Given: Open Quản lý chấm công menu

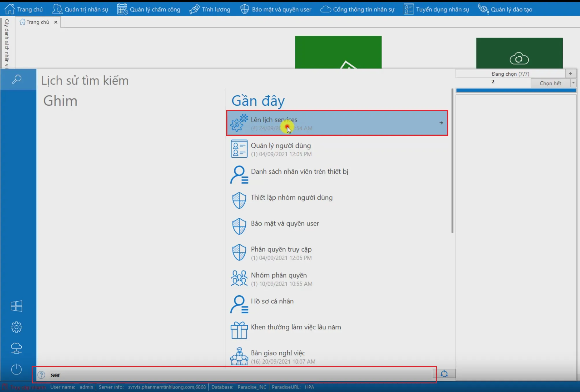Looking at the screenshot, I should [x=149, y=9].
